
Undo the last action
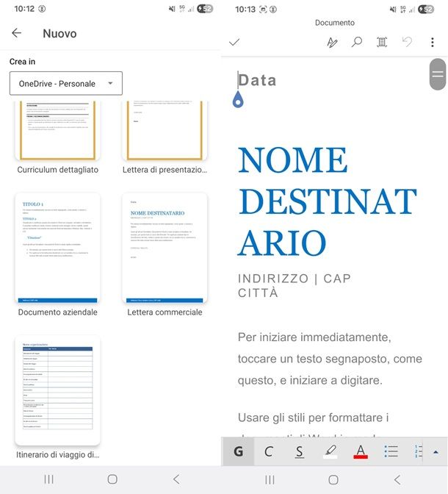click(x=408, y=42)
